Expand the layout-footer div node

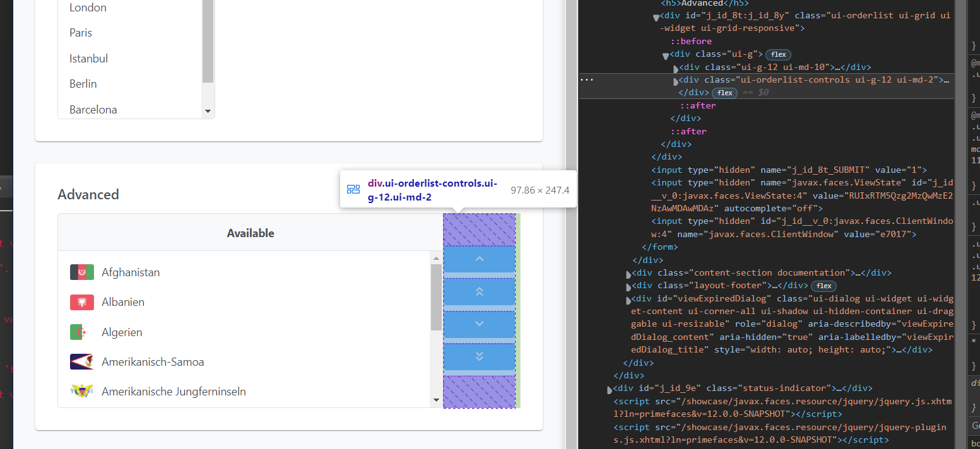pos(628,287)
